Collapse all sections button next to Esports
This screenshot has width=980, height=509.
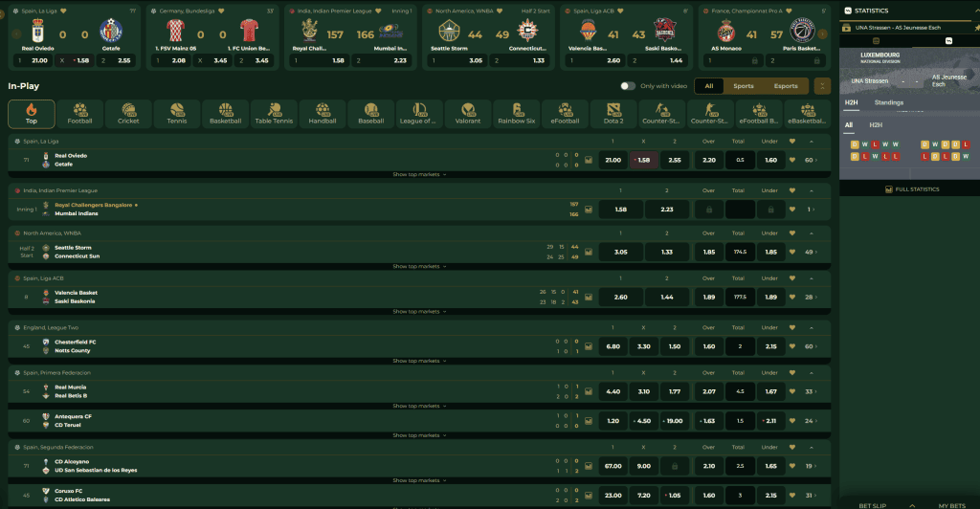(x=822, y=86)
